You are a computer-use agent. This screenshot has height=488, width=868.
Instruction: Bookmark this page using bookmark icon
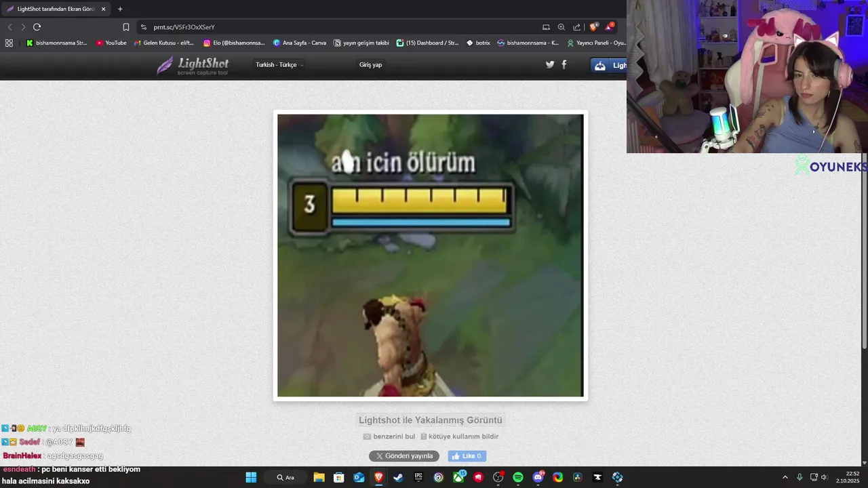click(x=126, y=27)
